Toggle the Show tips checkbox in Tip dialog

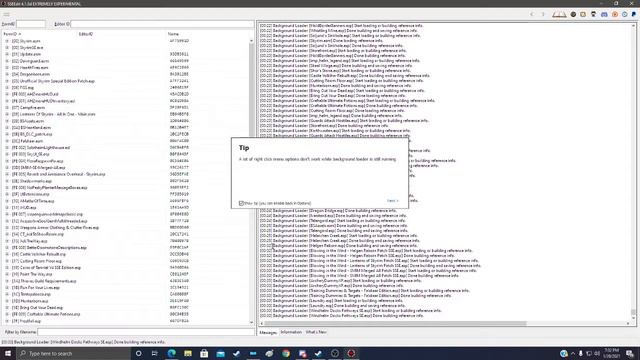click(241, 203)
